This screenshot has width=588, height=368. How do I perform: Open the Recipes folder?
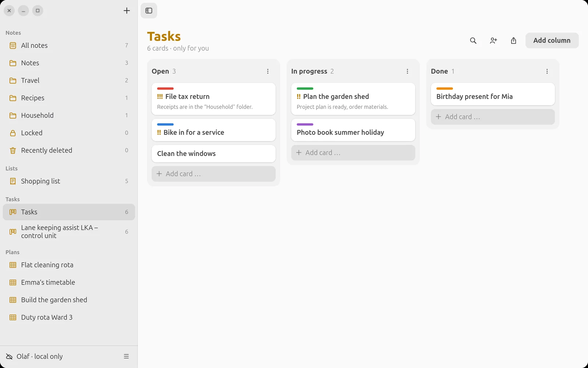coord(69,98)
